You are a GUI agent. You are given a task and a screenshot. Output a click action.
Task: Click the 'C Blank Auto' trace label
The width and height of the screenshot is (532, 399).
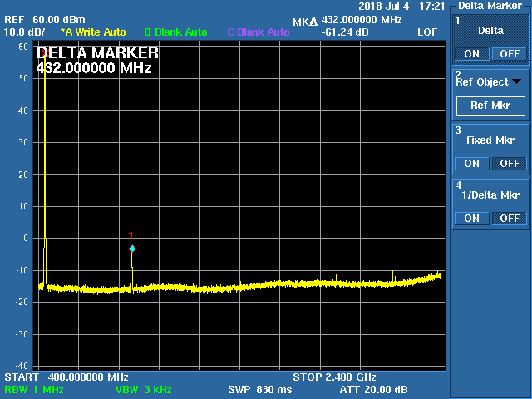pos(259,32)
